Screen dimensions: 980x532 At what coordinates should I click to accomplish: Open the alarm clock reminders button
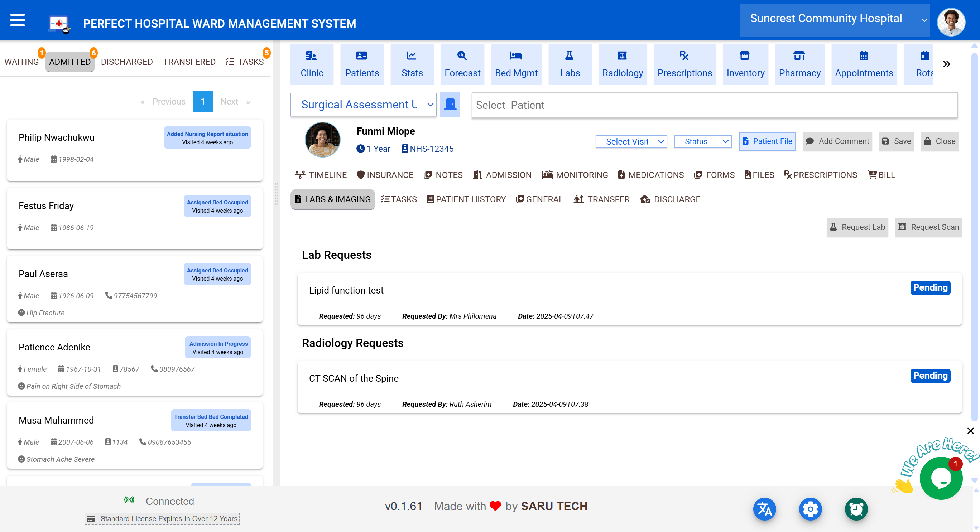[x=856, y=508]
